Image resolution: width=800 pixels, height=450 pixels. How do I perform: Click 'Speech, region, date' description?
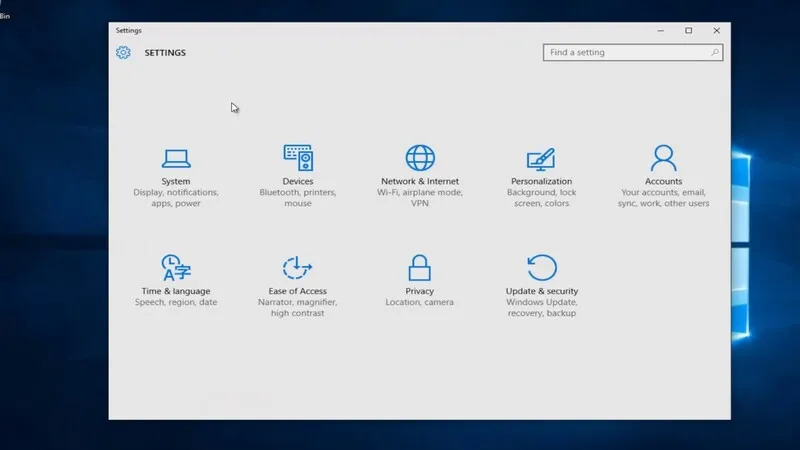(x=176, y=302)
